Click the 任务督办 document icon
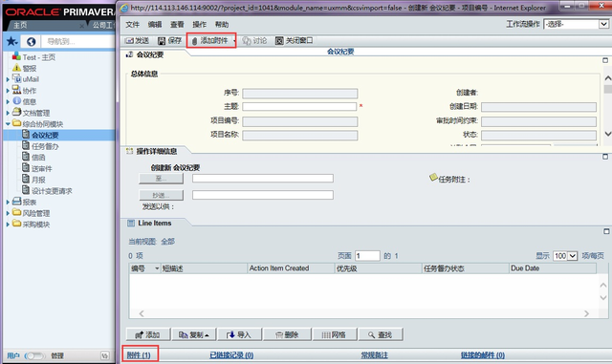This screenshot has height=364, width=612. [26, 145]
